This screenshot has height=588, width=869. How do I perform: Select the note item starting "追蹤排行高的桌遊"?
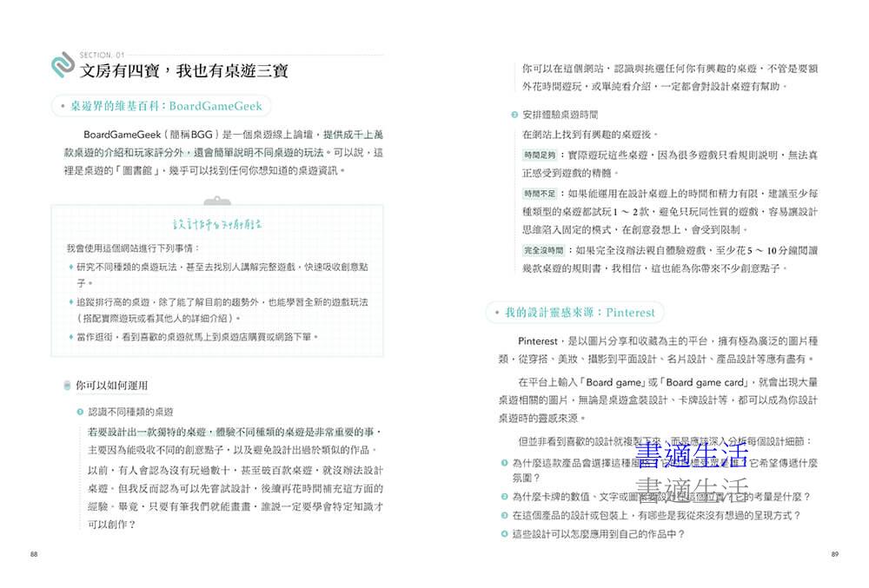[222, 310]
